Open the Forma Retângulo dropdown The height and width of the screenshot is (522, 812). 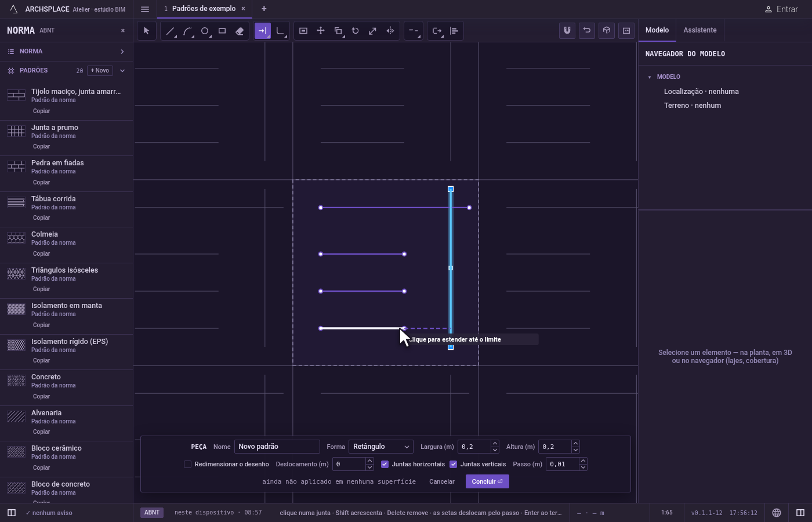point(381,447)
